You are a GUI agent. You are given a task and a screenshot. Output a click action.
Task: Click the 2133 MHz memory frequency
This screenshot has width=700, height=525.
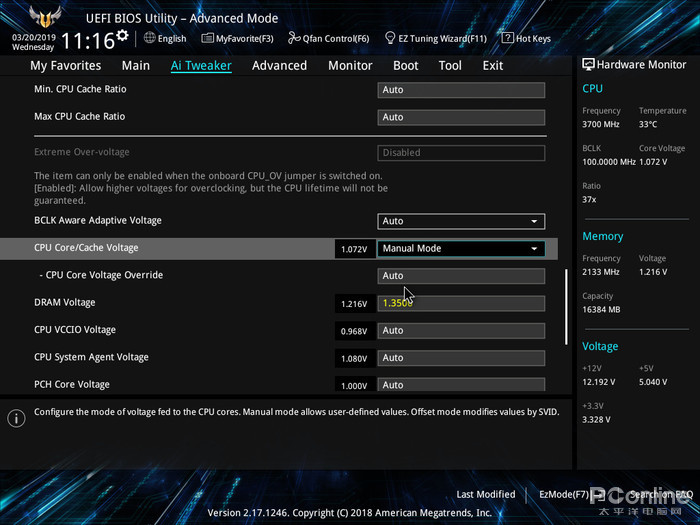[600, 272]
